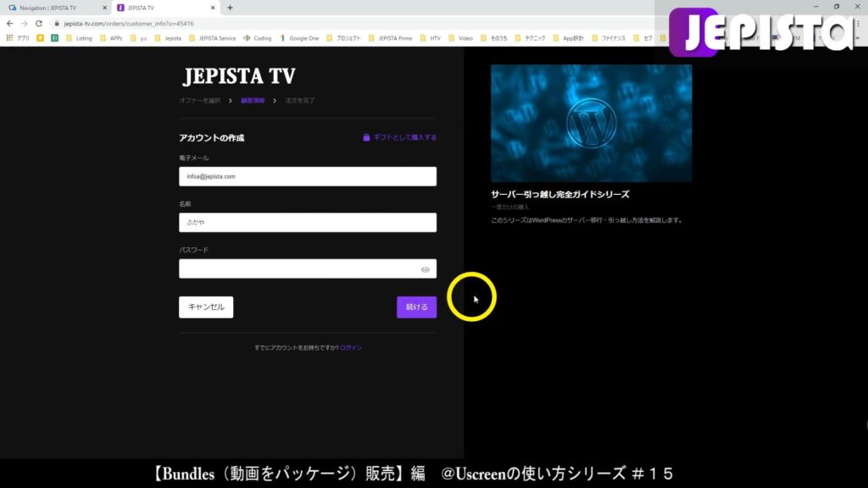Image resolution: width=868 pixels, height=488 pixels.
Task: Open the Apps grid bookmark
Action: (18, 38)
